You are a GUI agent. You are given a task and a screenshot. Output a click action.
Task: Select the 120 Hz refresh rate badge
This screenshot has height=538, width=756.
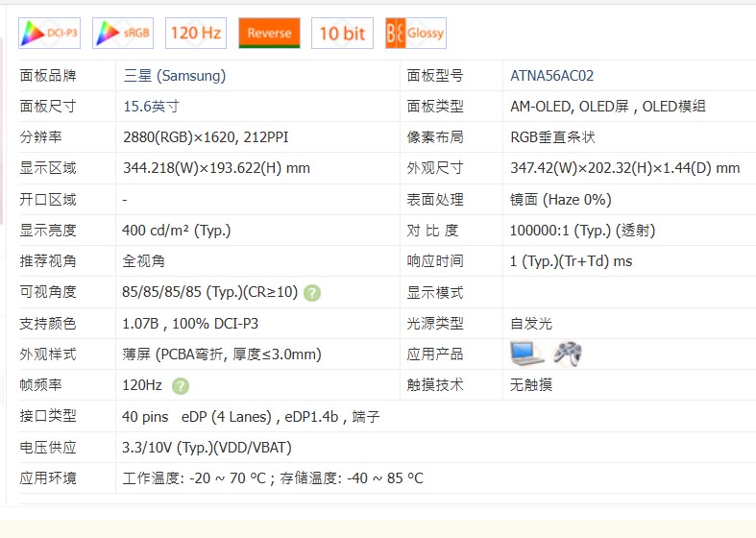[196, 33]
